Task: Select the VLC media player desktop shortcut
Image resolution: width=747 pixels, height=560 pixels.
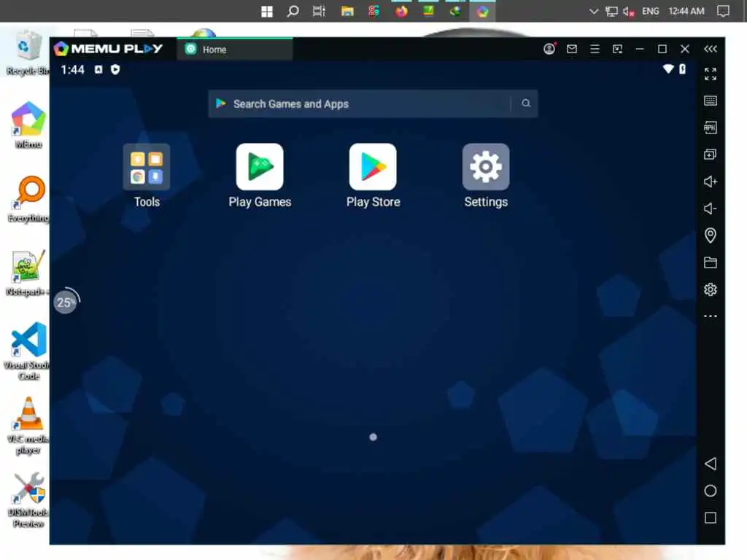Action: click(28, 425)
